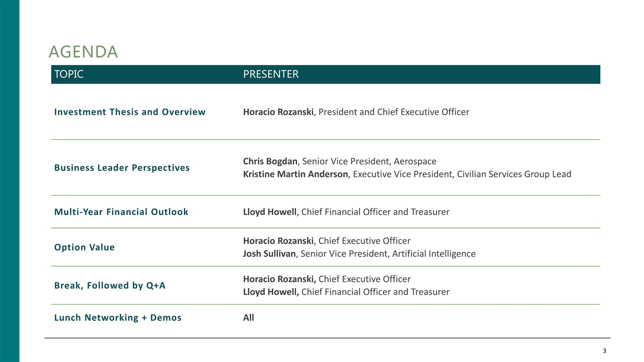Select Chris Bogdan, Senior Vice President, Aerospace
This screenshot has width=644, height=362.
tap(340, 161)
